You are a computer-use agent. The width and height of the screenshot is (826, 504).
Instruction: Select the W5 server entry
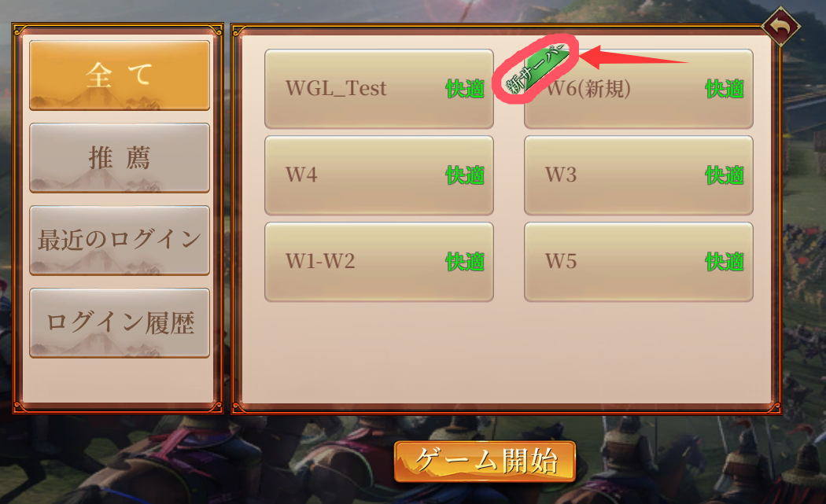pos(639,262)
